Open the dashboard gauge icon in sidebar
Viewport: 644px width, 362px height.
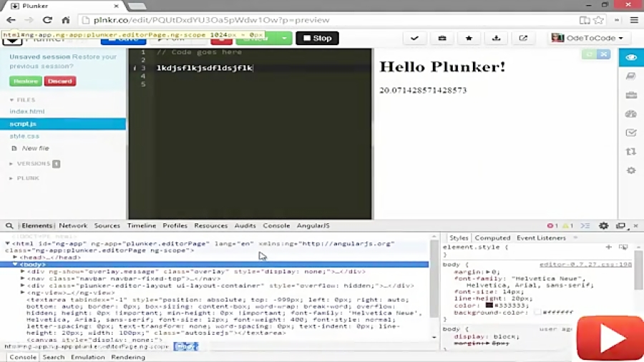point(631,114)
